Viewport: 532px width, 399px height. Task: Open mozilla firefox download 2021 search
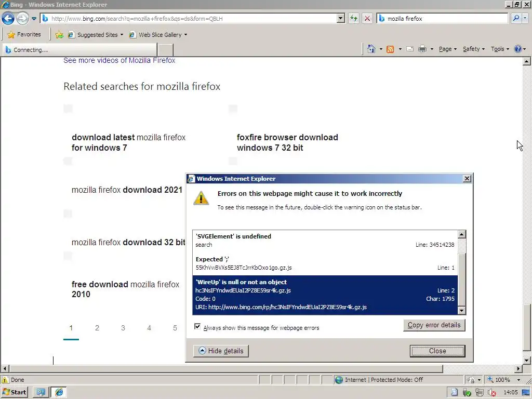tap(127, 190)
